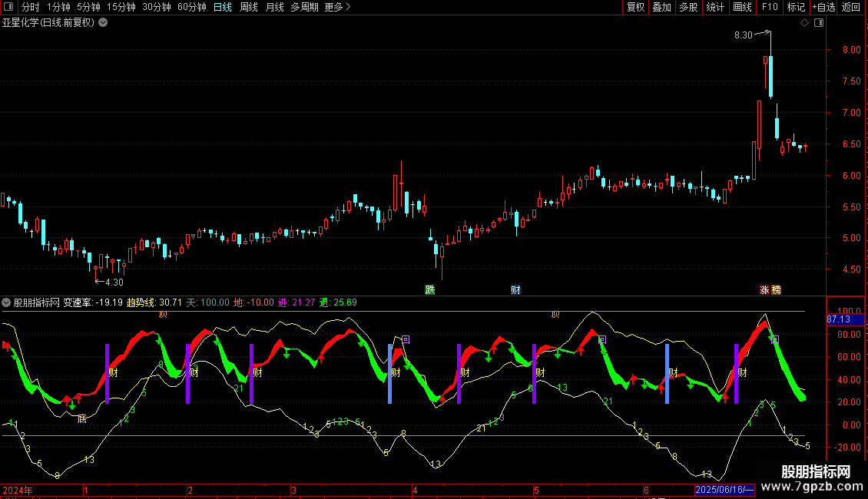Switch to the 周线 weekly period
This screenshot has width=868, height=499.
pyautogui.click(x=248, y=7)
